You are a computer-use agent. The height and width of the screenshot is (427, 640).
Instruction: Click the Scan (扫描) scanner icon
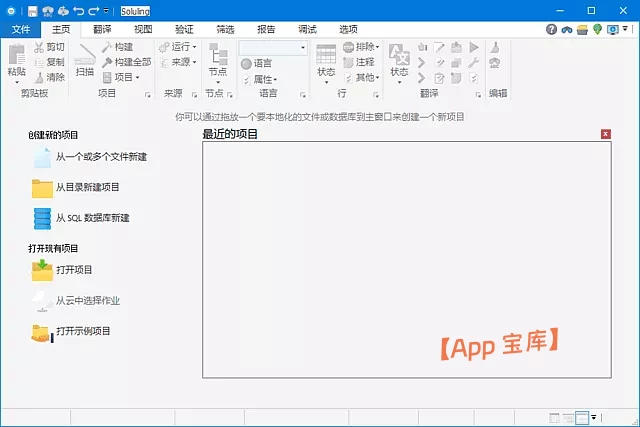pos(85,54)
